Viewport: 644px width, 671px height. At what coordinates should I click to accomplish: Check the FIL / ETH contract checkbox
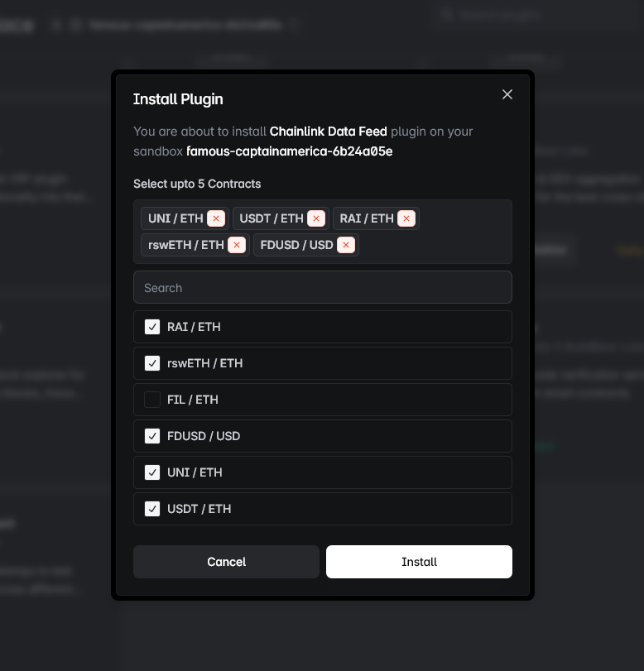[152, 400]
